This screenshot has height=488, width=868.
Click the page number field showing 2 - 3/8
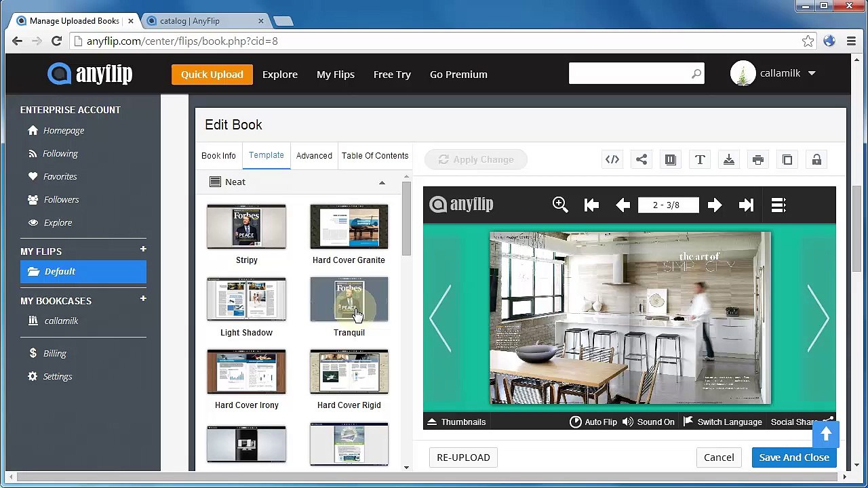[x=668, y=205]
